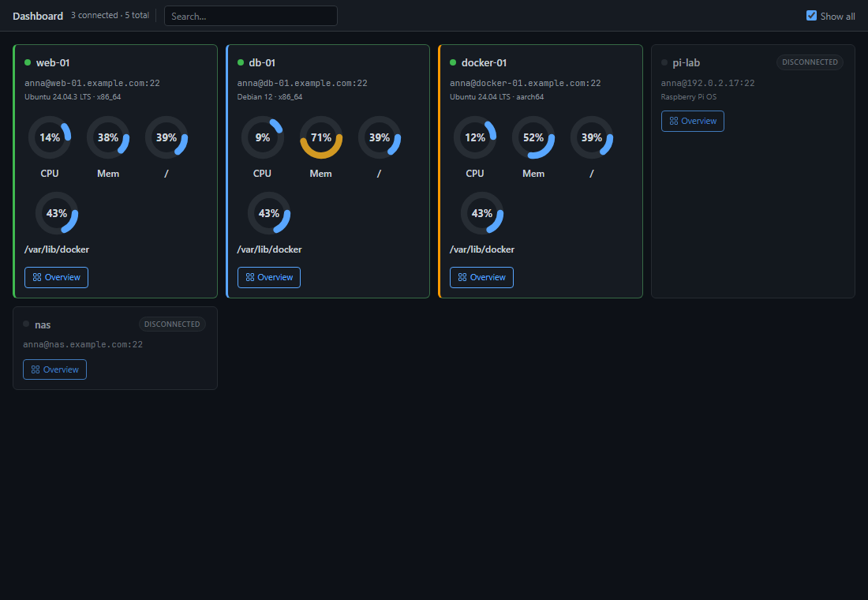Viewport: 868px width, 600px height.
Task: Click db-01 Mem label
Action: [320, 174]
